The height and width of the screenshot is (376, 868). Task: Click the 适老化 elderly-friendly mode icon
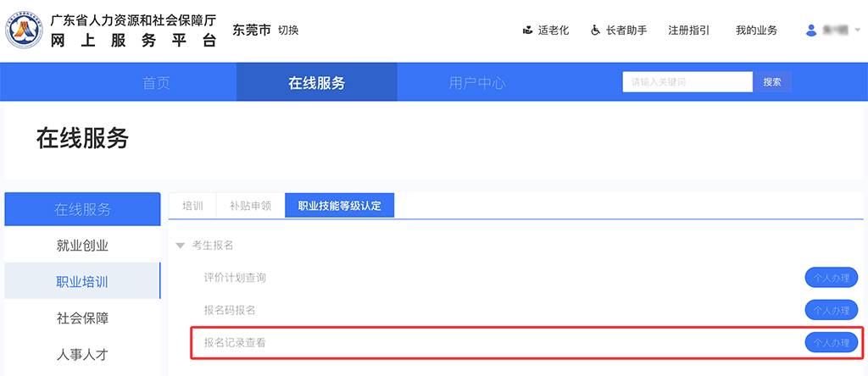[x=528, y=30]
